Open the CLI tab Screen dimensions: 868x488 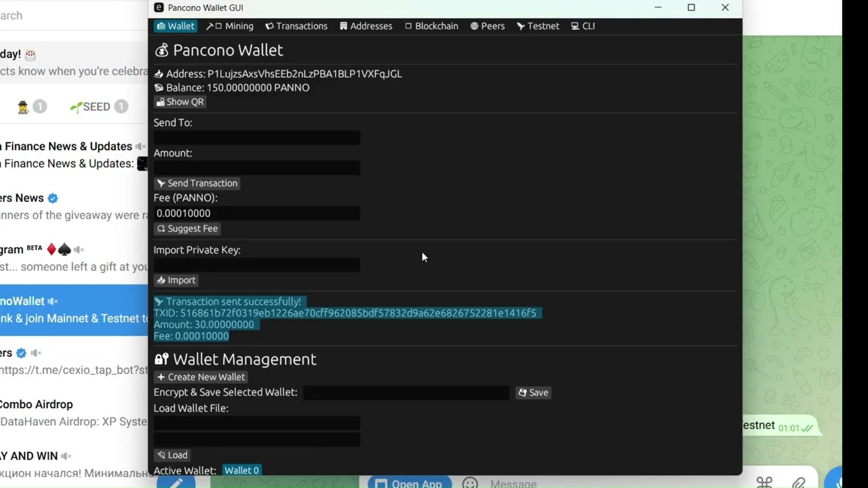click(583, 26)
